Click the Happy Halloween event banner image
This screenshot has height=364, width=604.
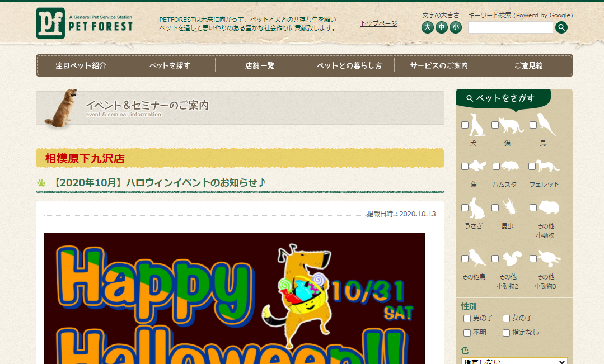[x=235, y=298]
